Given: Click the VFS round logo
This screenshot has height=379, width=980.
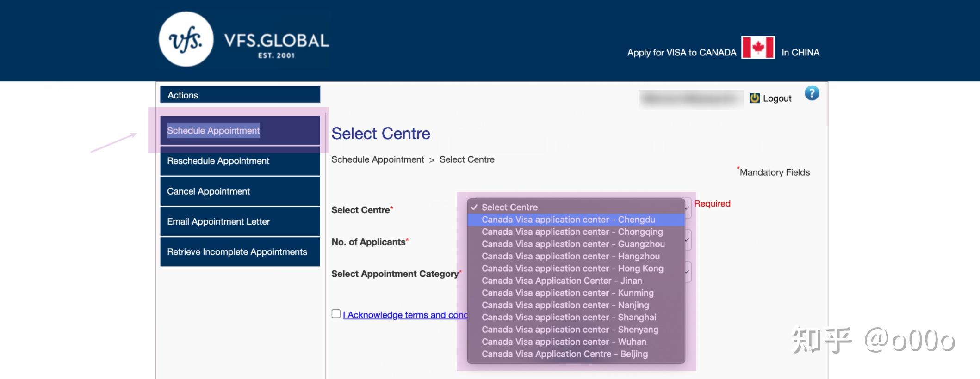Looking at the screenshot, I should point(186,39).
